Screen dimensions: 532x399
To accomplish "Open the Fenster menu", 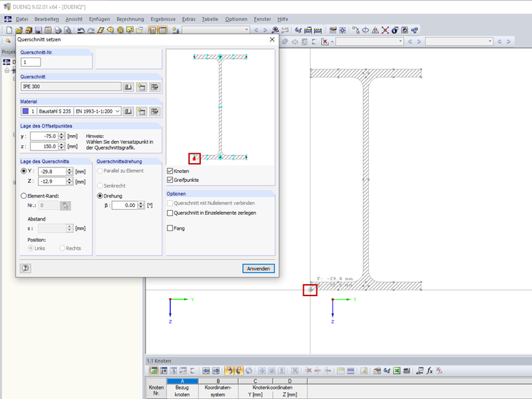I will coord(262,19).
